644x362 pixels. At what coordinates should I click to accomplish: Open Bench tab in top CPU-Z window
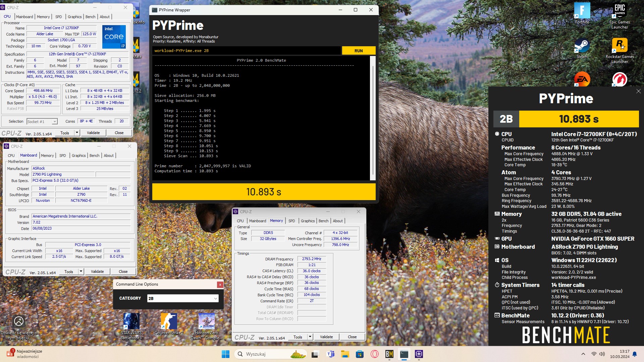tap(91, 17)
